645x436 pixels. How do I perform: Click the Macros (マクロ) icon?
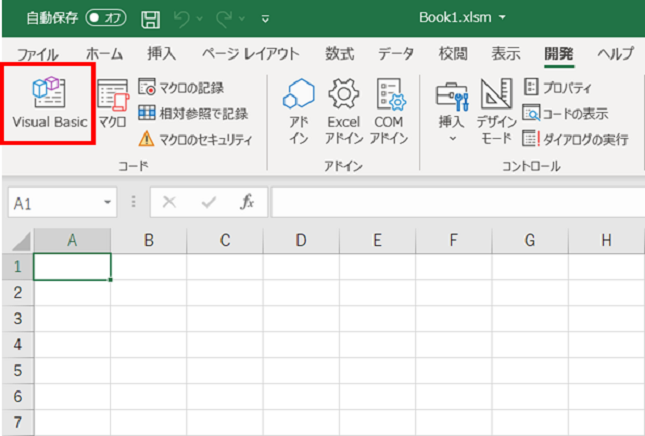pos(112,106)
